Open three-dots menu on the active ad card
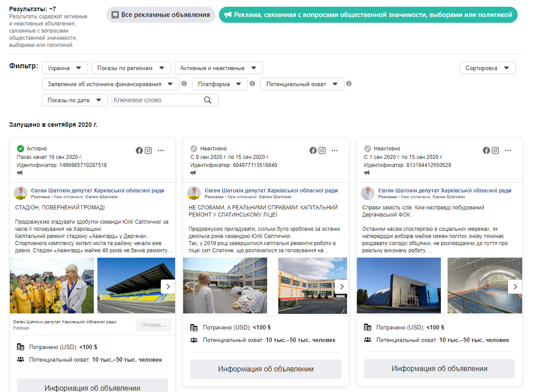This screenshot has width=557, height=392. pos(161,150)
